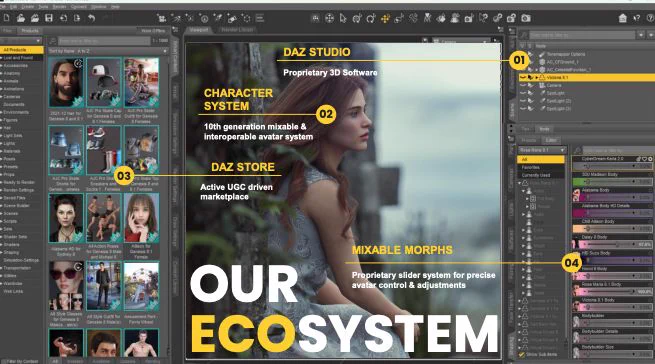Click the Work Offline button
Screen dimensions: 655x364
click(153, 31)
